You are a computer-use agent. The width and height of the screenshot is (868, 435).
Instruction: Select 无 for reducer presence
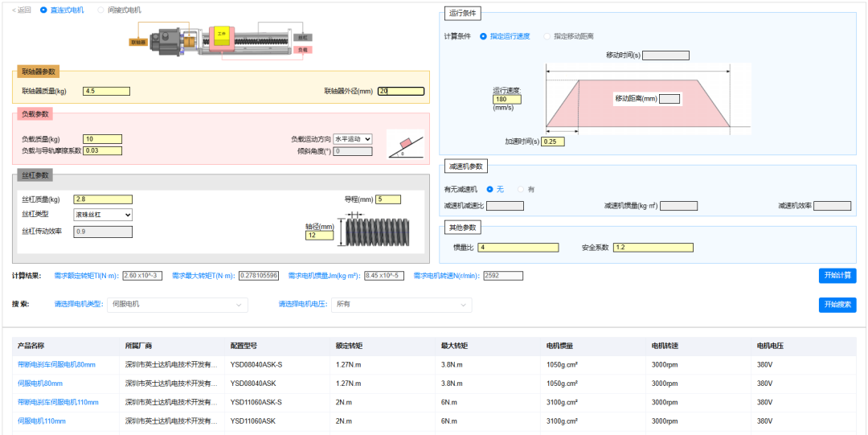click(489, 190)
